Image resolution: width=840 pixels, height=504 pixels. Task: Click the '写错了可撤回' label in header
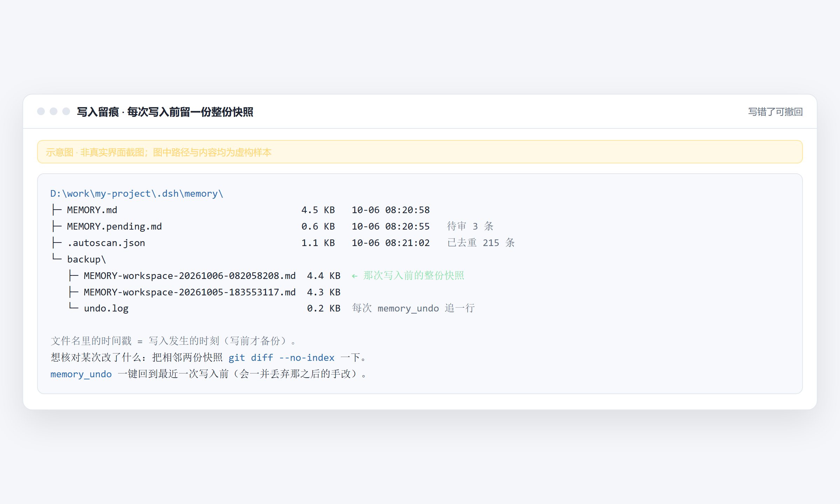pyautogui.click(x=775, y=112)
